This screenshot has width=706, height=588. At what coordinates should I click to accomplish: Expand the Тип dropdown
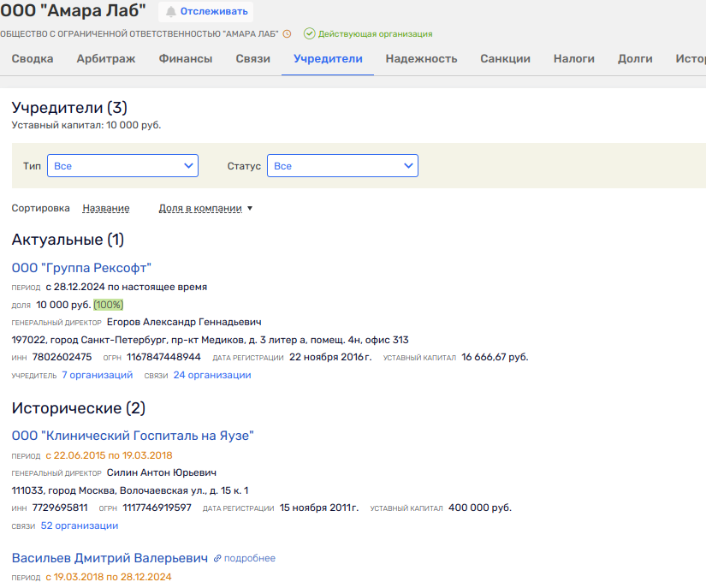tap(123, 166)
